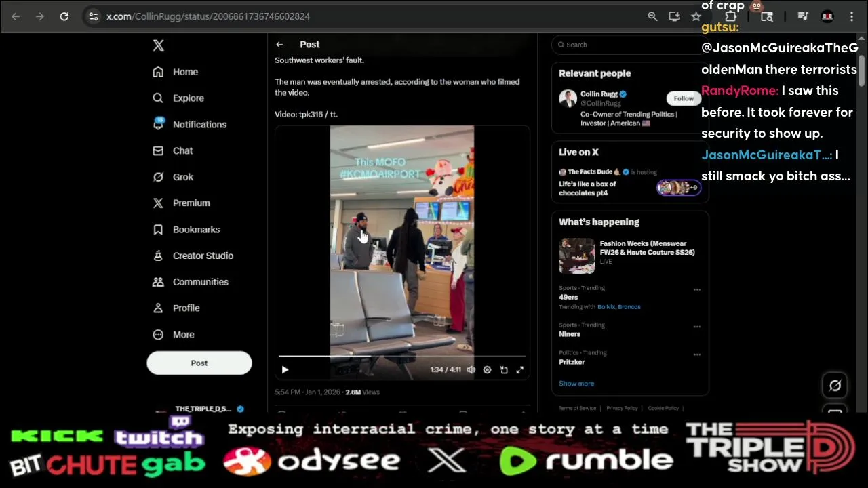Play the video with the play button

[285, 370]
